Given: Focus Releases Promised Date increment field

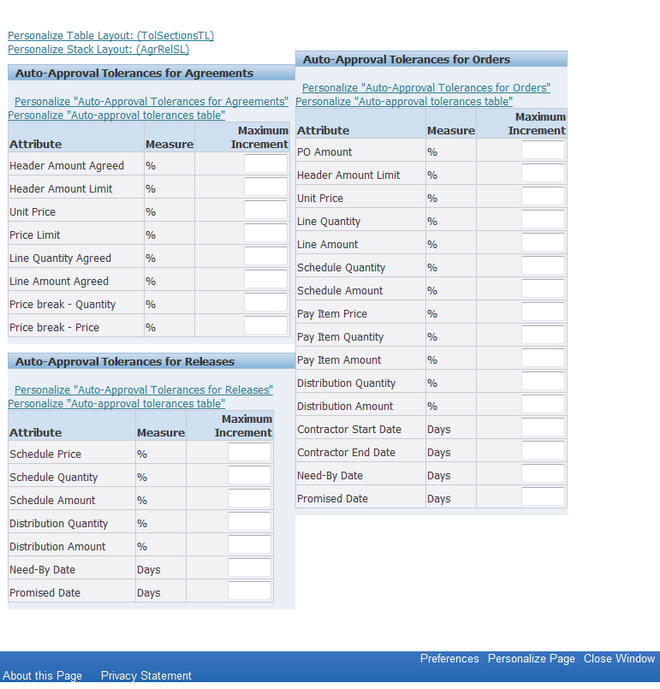Looking at the screenshot, I should pos(250,591).
